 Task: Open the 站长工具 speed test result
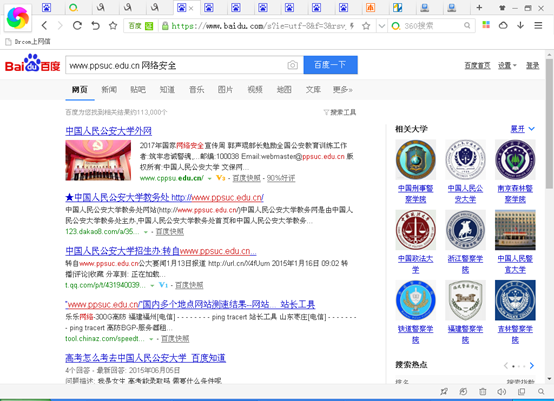point(190,305)
